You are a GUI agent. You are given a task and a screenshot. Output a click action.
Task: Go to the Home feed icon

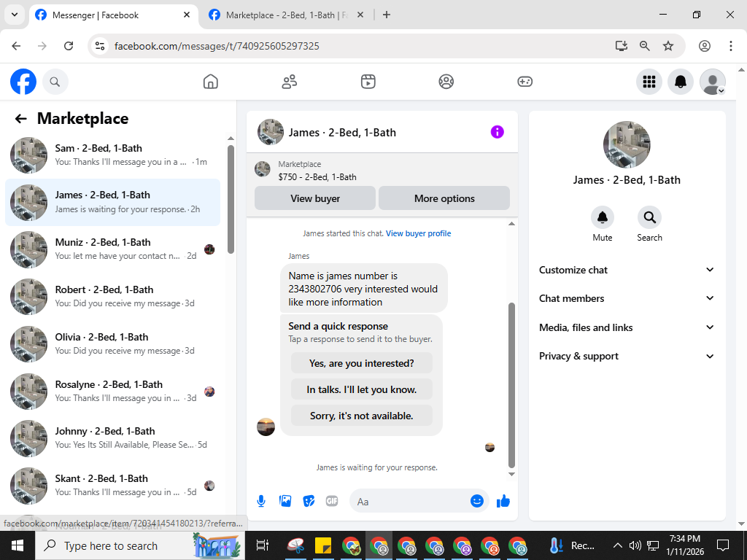(x=211, y=82)
